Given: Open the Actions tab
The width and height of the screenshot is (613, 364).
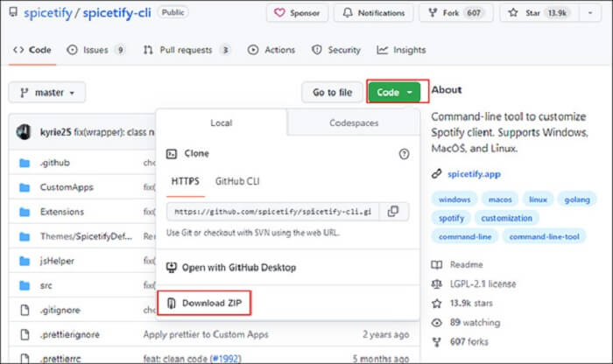Looking at the screenshot, I should tap(271, 50).
